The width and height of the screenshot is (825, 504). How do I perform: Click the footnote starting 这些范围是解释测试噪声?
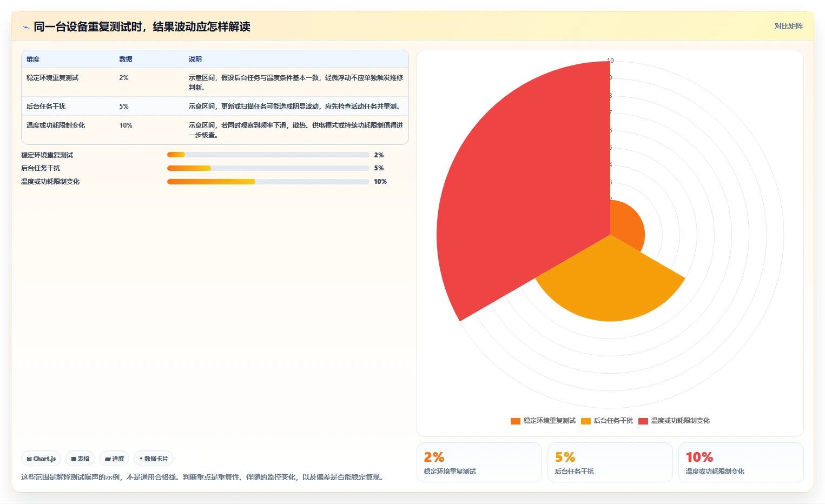(x=203, y=477)
